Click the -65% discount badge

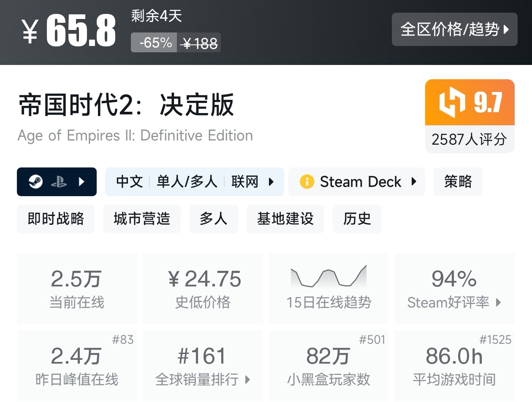[155, 43]
